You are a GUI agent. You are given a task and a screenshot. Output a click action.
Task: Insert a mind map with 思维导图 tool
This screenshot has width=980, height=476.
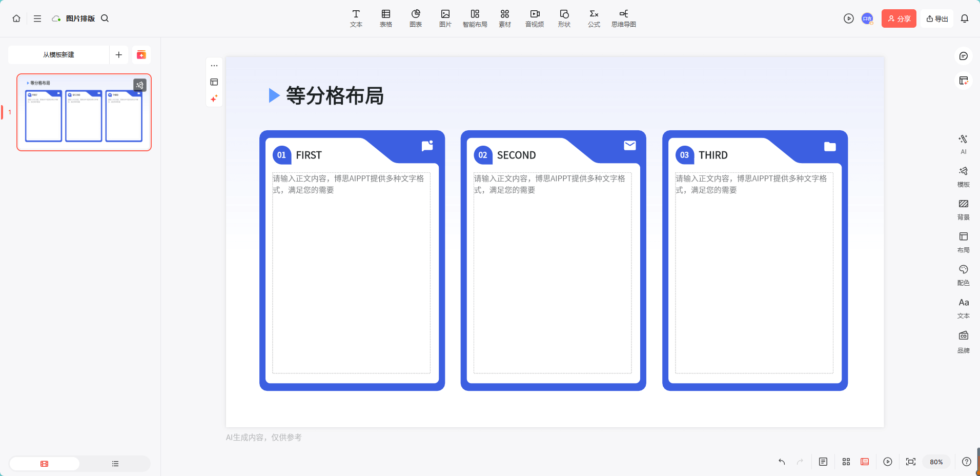[x=623, y=18]
